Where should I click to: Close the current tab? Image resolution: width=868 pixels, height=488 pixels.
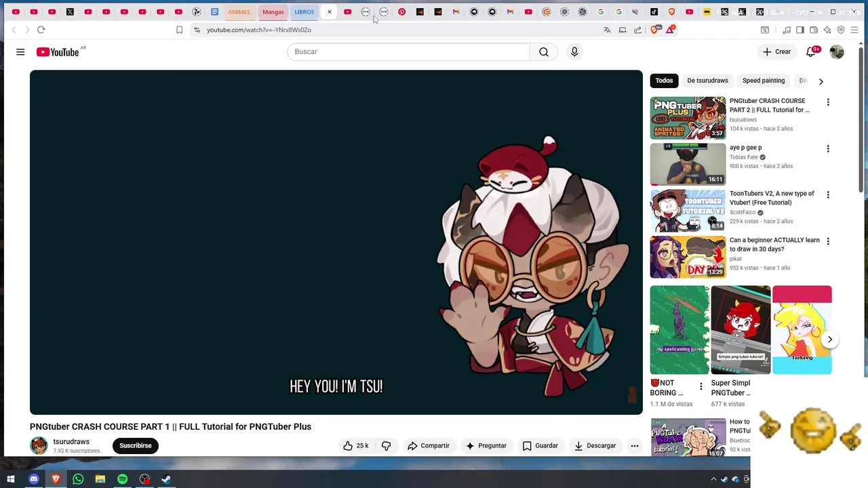click(x=330, y=12)
